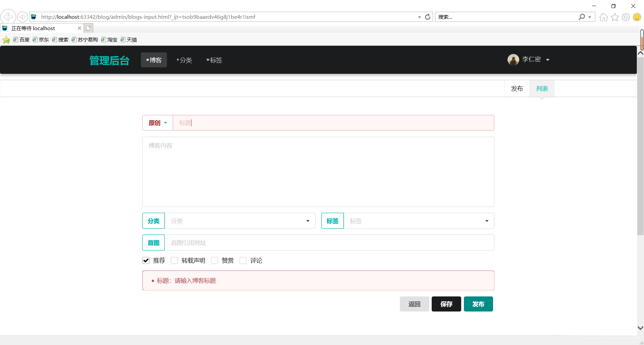Open the favorites star icon

click(615, 17)
